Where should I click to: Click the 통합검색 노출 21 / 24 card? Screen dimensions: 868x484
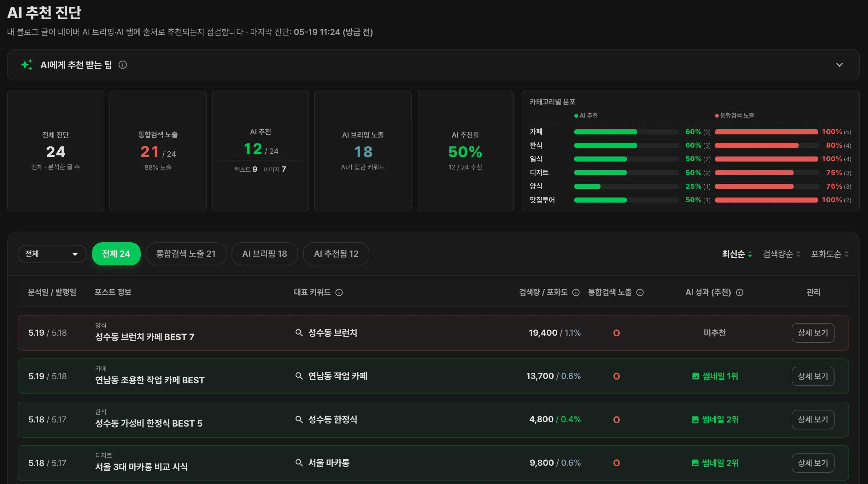[158, 151]
